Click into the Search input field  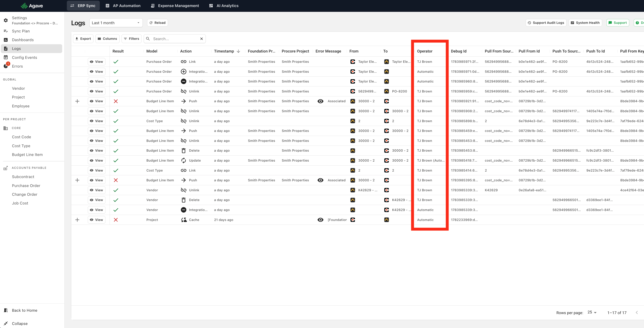pyautogui.click(x=175, y=39)
